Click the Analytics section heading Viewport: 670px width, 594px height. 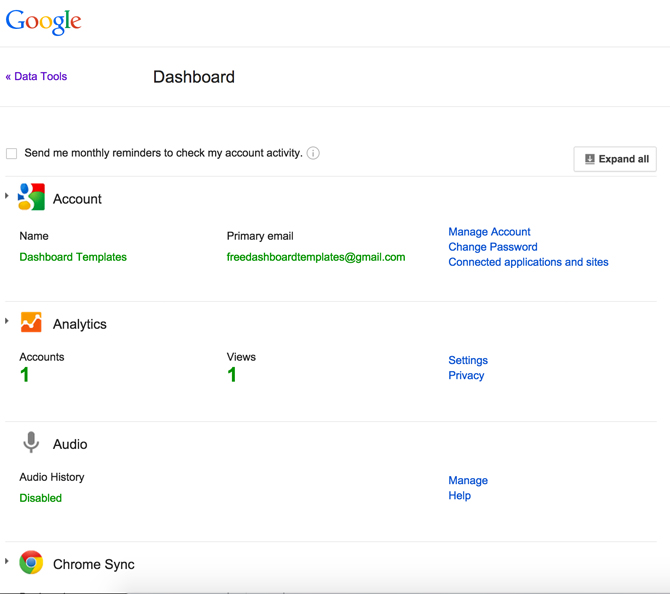79,324
